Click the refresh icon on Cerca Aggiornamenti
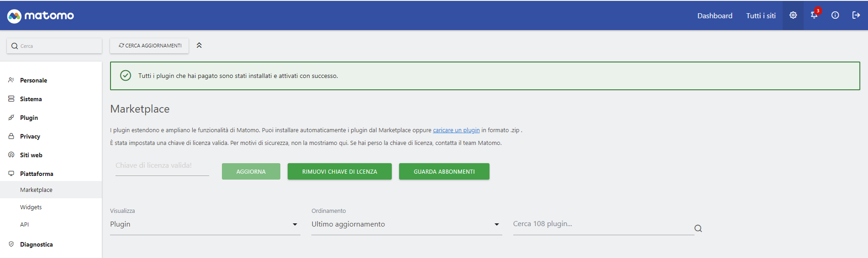This screenshot has width=868, height=258. click(121, 46)
